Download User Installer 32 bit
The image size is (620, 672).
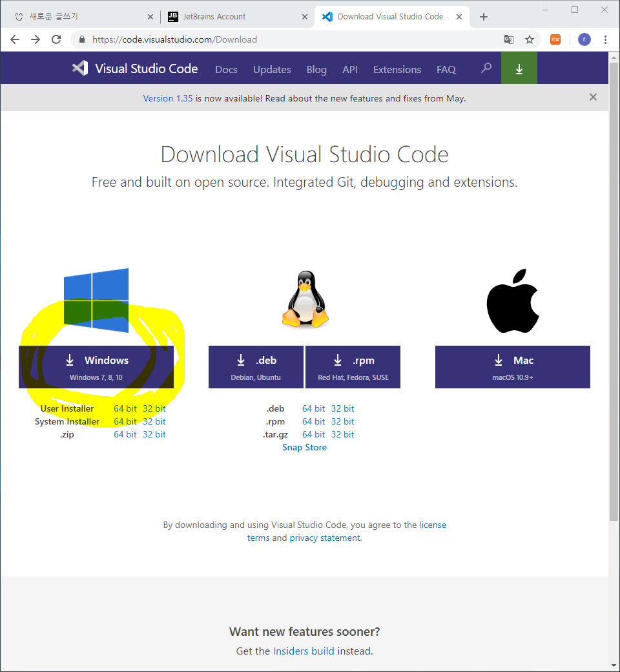click(x=154, y=408)
